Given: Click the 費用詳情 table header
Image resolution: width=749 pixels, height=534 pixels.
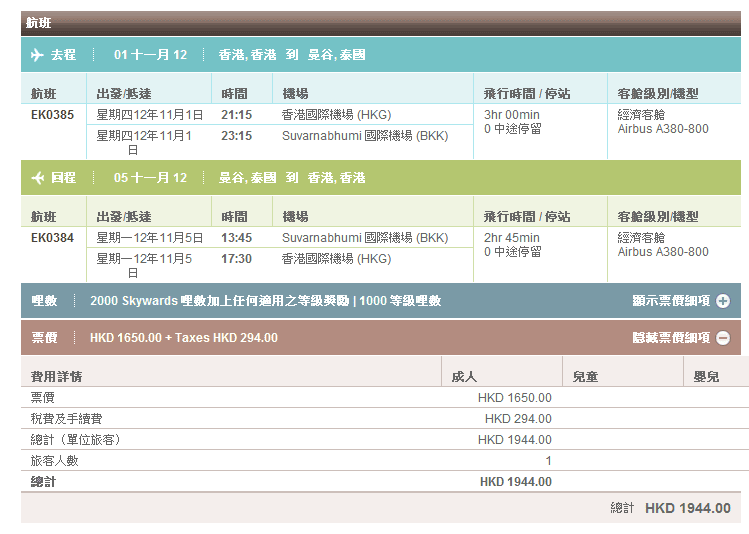Looking at the screenshot, I should point(56,377).
